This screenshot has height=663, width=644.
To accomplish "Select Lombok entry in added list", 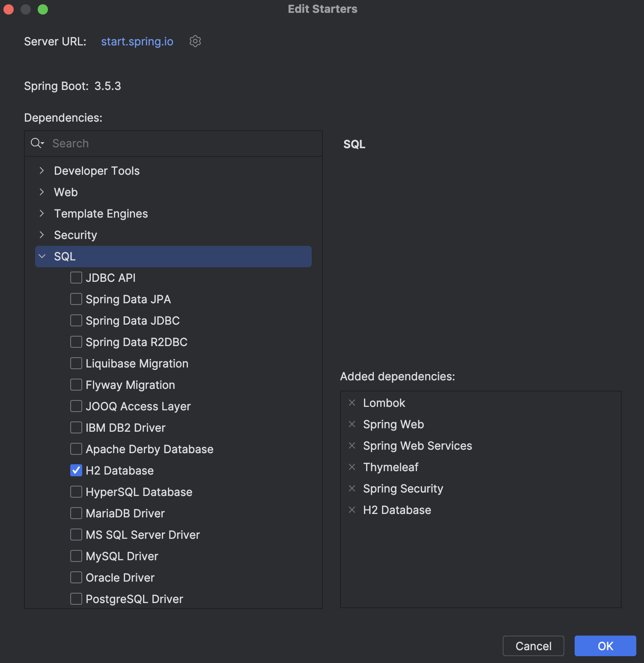I will 384,403.
